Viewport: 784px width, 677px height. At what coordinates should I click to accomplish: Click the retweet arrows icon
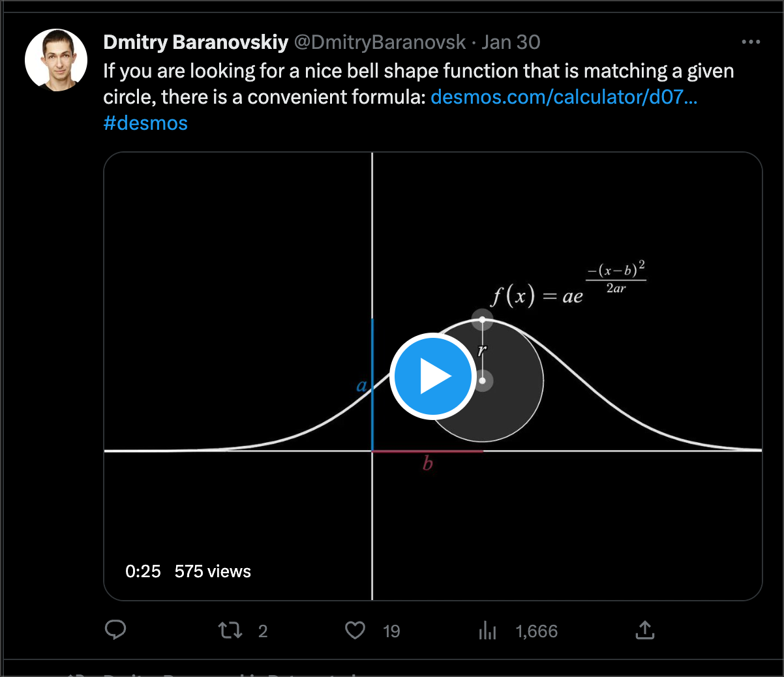(230, 631)
